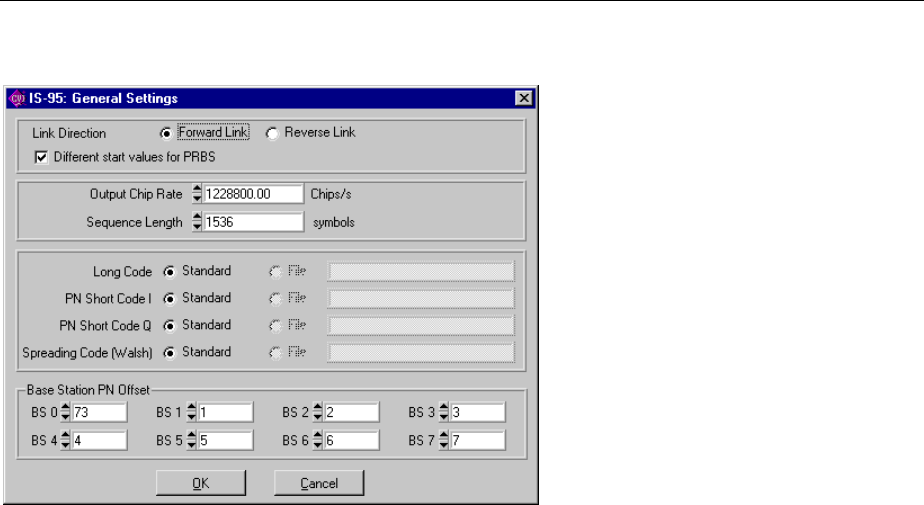Click the BS 3 PN offset field
The height and width of the screenshot is (505, 924).
pyautogui.click(x=477, y=412)
